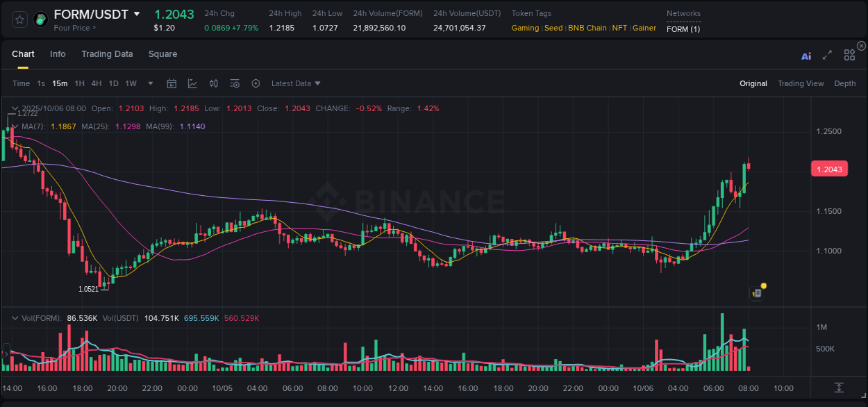Viewport: 868px width, 407px height.
Task: Open the extra timeframe intervals dropdown
Action: 149,83
